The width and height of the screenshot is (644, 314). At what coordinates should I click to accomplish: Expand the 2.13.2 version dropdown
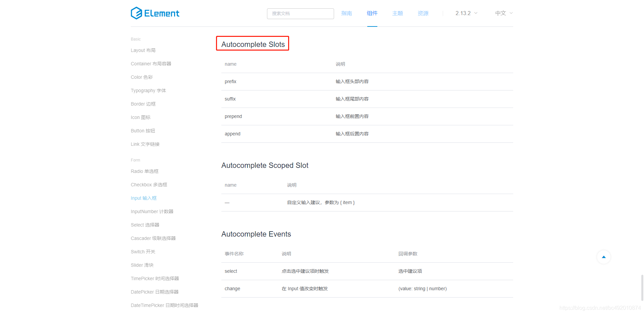coord(466,13)
